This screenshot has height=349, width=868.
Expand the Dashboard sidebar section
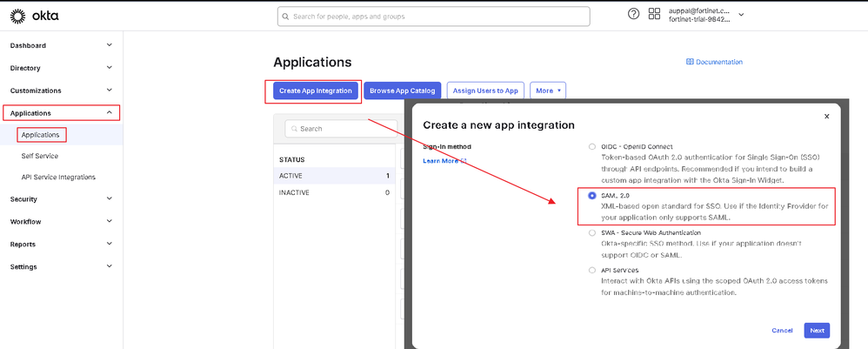click(x=109, y=45)
